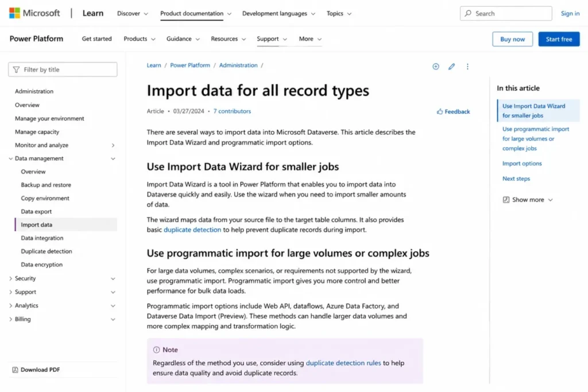Open the duplicate detection rules link
Image resolution: width=588 pixels, height=392 pixels.
[x=343, y=363]
